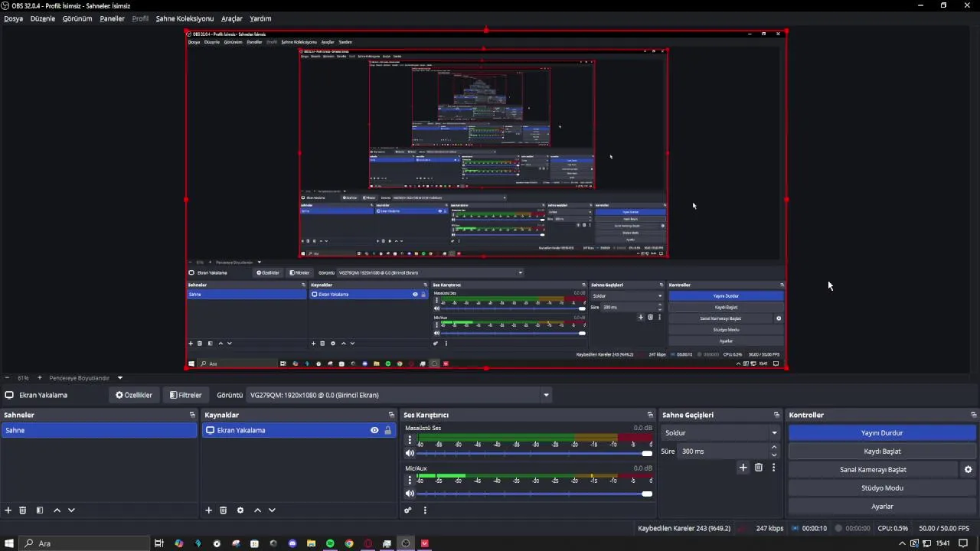Click Yayını Durdur to stop streaming
The height and width of the screenshot is (551, 980).
[882, 433]
